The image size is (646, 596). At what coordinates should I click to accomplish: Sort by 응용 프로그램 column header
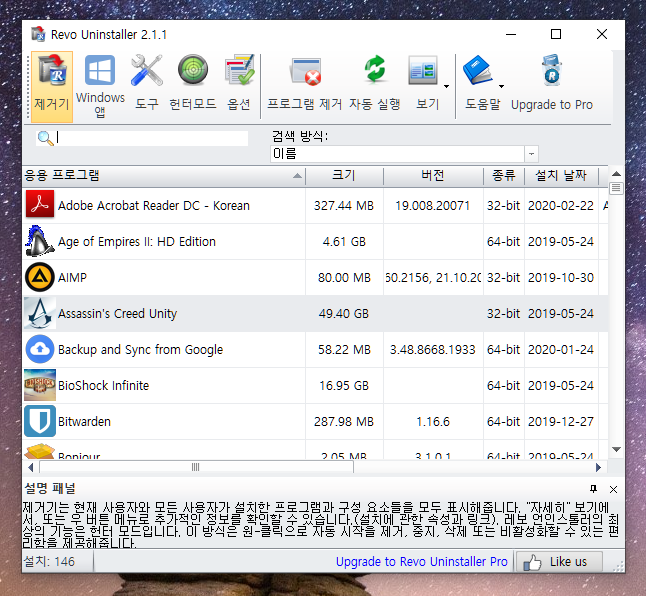tap(164, 175)
